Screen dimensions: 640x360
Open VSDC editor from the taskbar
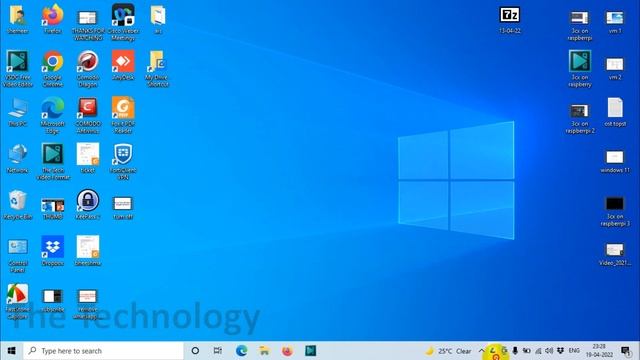tap(310, 351)
